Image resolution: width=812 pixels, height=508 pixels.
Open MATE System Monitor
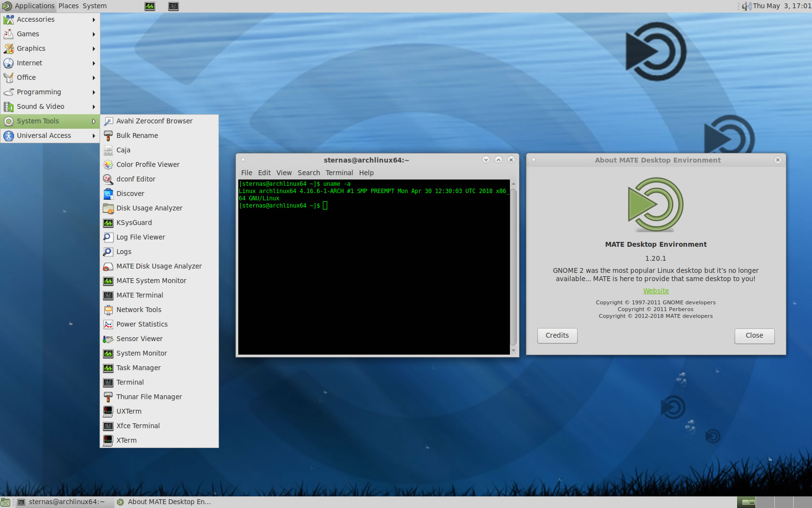click(159, 281)
